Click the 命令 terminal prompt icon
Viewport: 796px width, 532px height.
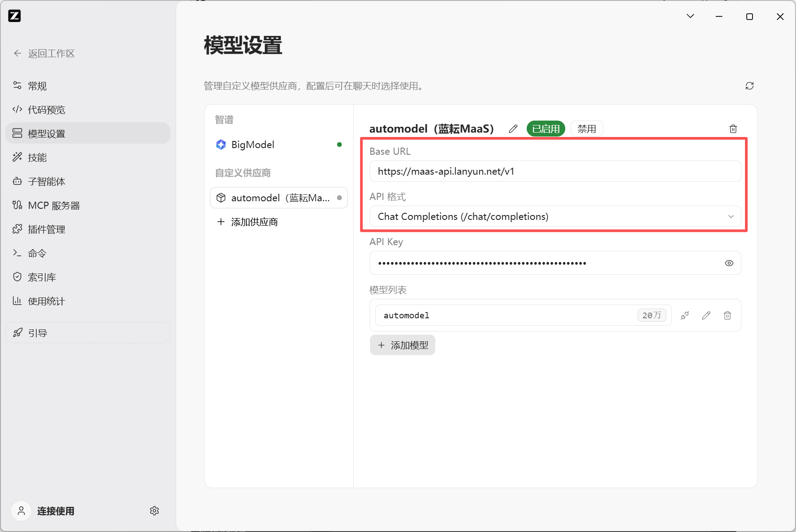coord(17,253)
